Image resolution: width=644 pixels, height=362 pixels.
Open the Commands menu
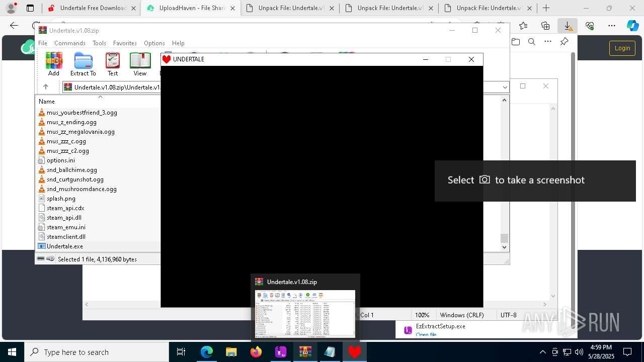click(x=70, y=43)
